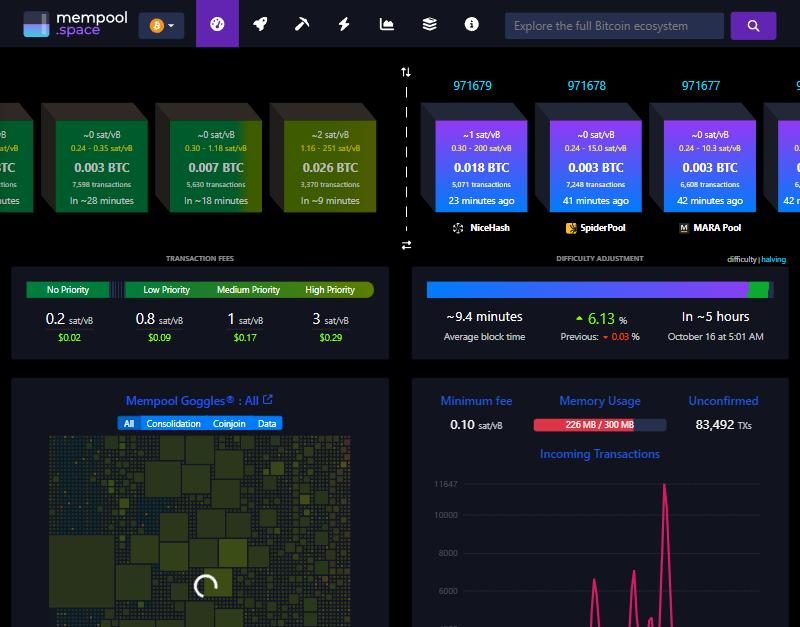Click the Low Priority fee label
The image size is (800, 627).
pos(166,290)
